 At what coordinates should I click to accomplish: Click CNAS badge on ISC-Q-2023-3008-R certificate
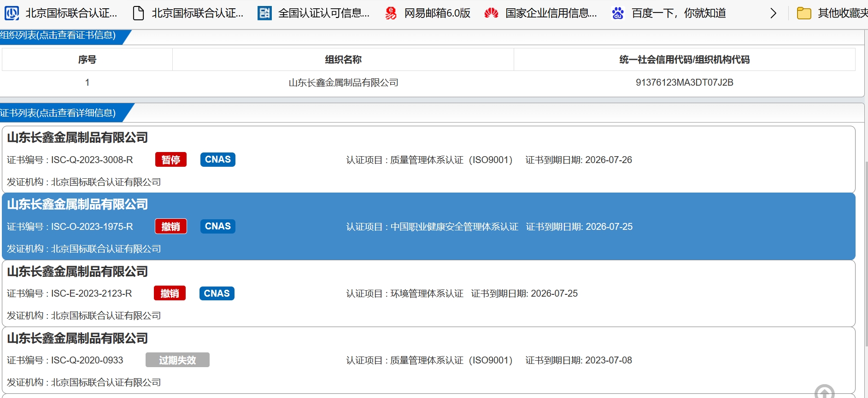218,159
